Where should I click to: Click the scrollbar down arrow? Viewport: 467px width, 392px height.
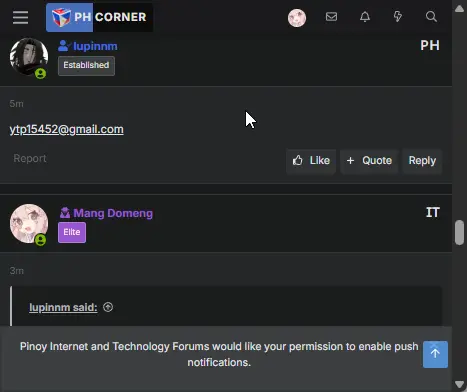(459, 384)
